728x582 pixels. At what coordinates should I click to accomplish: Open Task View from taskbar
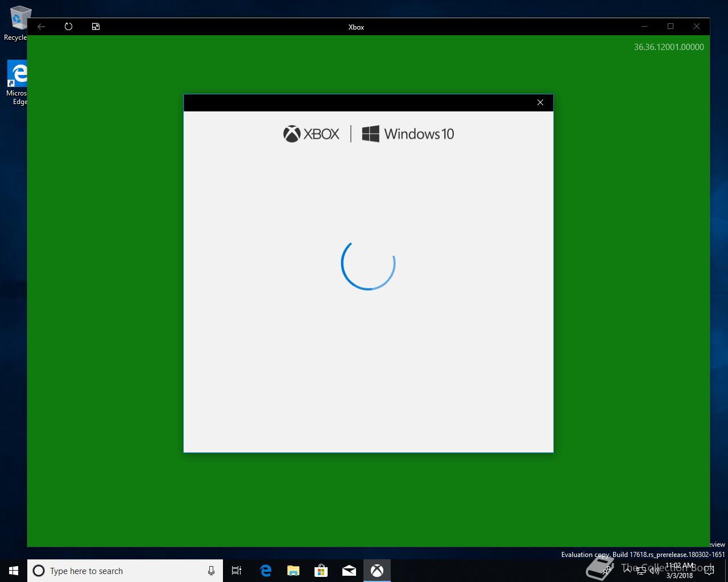click(237, 571)
